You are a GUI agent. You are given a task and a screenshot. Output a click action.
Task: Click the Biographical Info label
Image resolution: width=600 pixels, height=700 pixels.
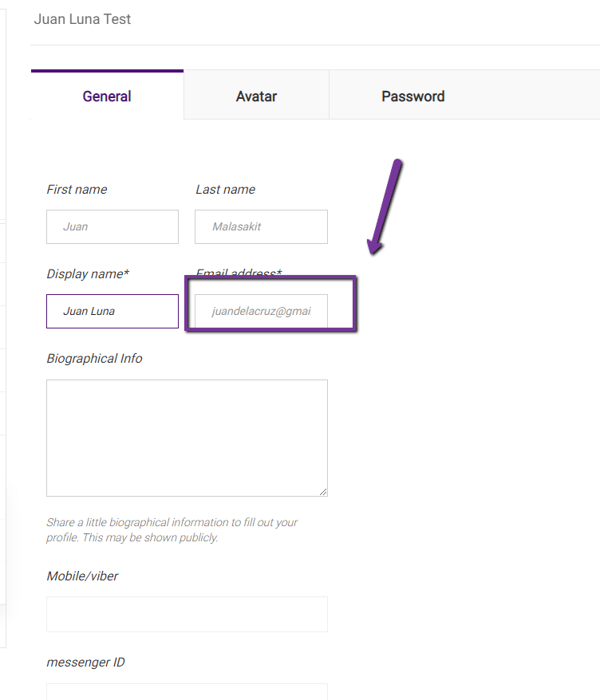pos(94,359)
